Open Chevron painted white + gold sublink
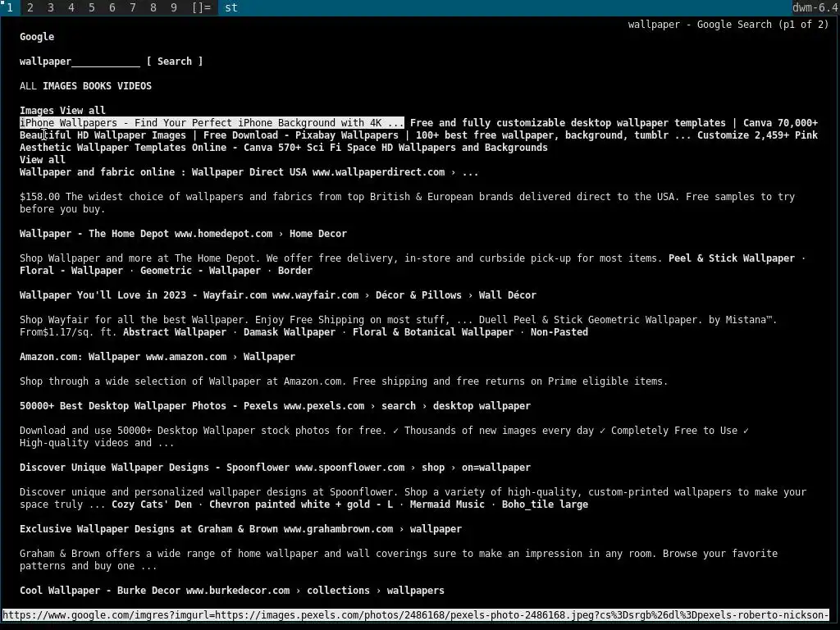This screenshot has height=630, width=840. 301,504
